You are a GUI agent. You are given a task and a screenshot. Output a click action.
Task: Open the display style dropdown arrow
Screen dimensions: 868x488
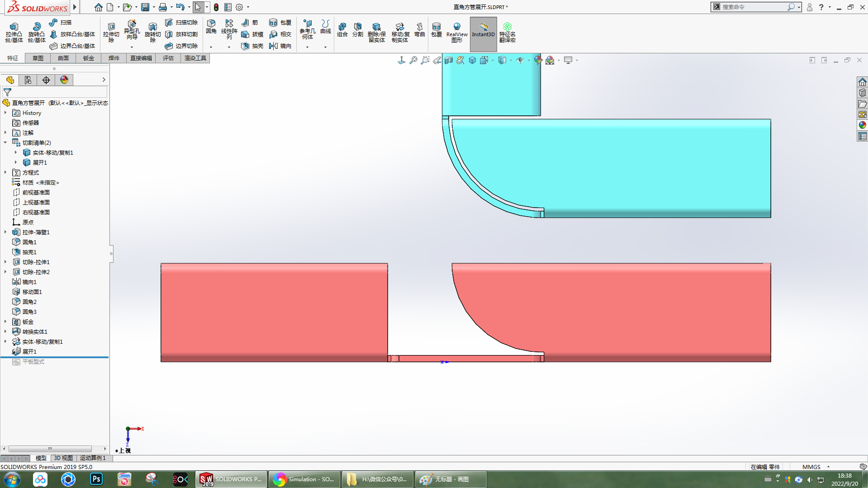coord(511,60)
